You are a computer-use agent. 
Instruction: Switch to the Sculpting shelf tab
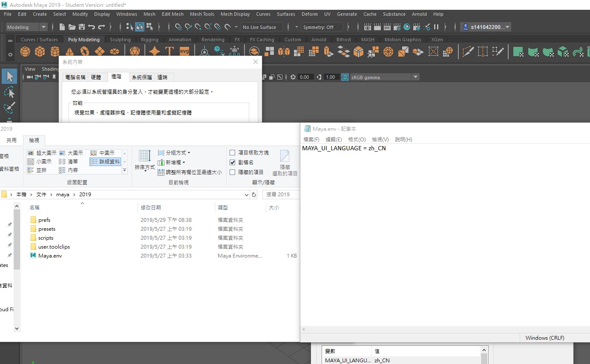tap(120, 40)
